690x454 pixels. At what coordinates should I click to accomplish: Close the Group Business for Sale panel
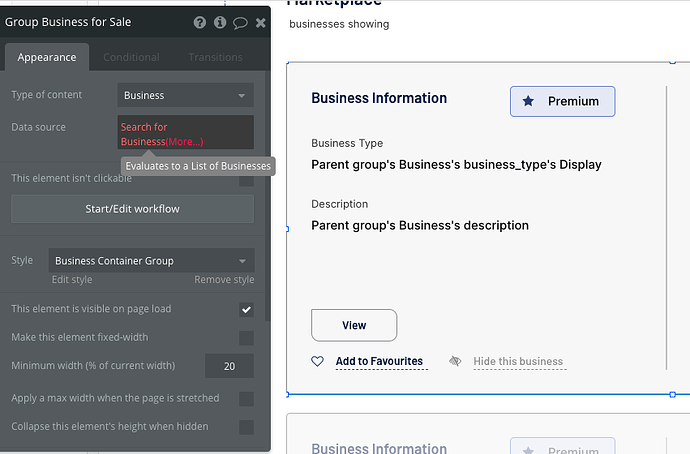pos(260,22)
